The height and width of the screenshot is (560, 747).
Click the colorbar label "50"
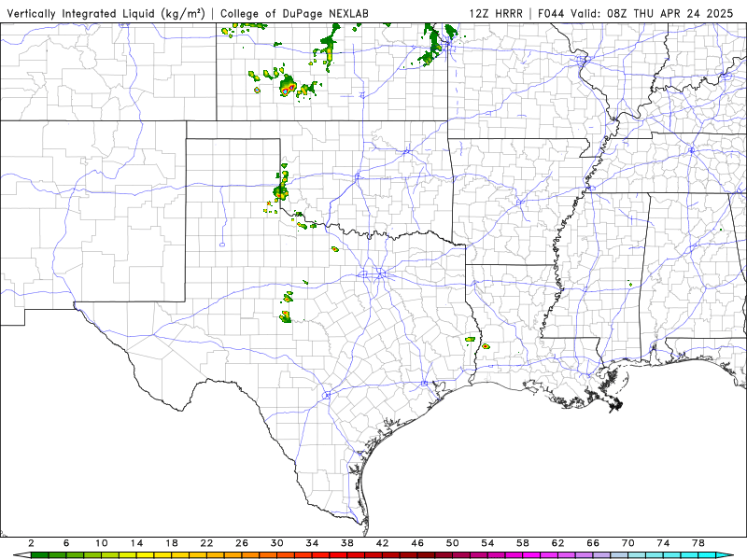[453, 543]
